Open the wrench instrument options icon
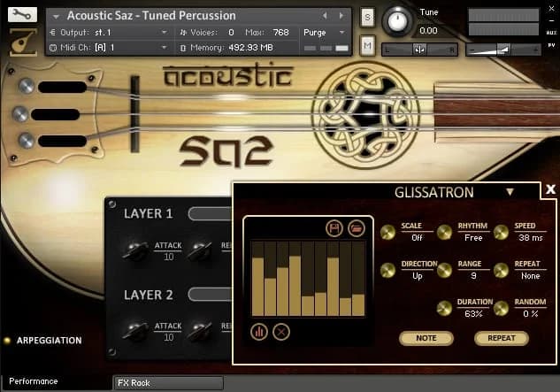The image size is (560, 392). pyautogui.click(x=22, y=14)
